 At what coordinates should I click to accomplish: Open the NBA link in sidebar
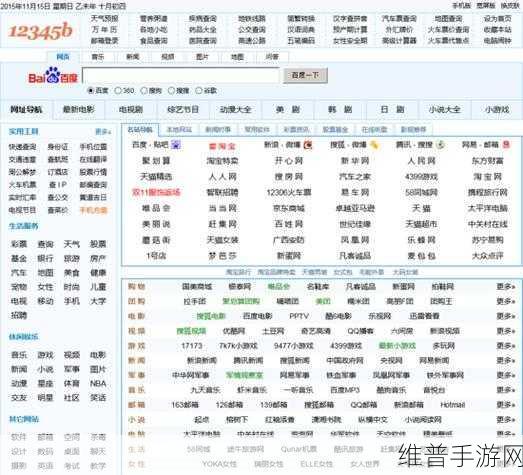point(98,384)
